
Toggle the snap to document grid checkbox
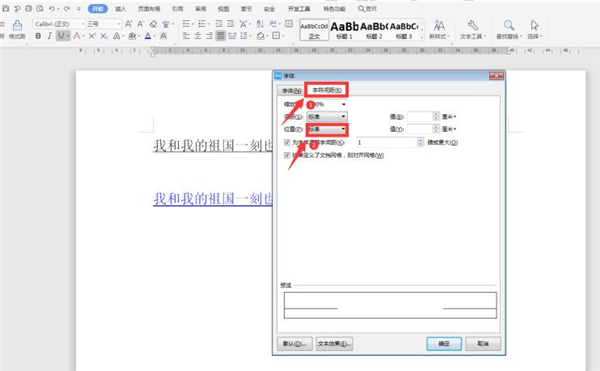pos(287,155)
